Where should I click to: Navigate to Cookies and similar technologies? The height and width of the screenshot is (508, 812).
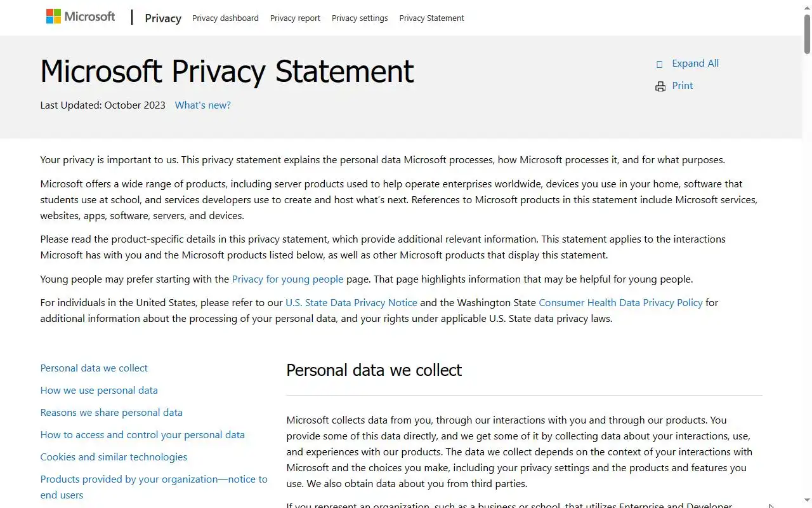pos(114,457)
